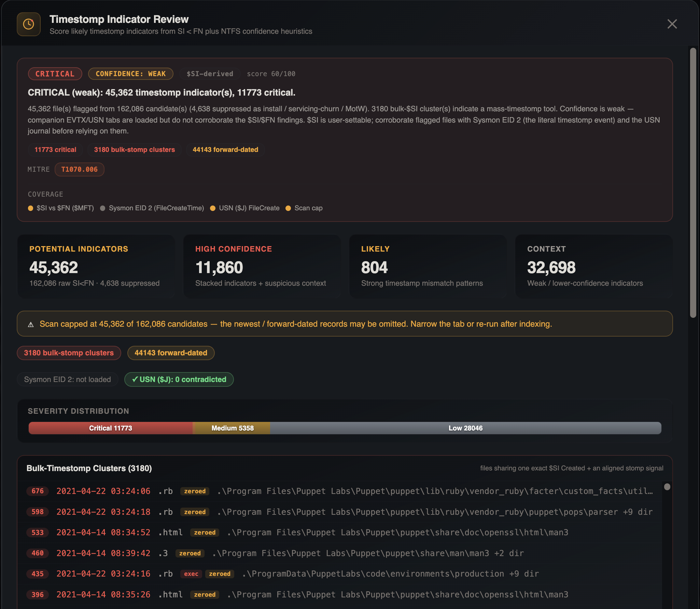Click the 44143 forward-dated pill below the banner
Viewport: 700px width, 609px height.
pyautogui.click(x=171, y=353)
